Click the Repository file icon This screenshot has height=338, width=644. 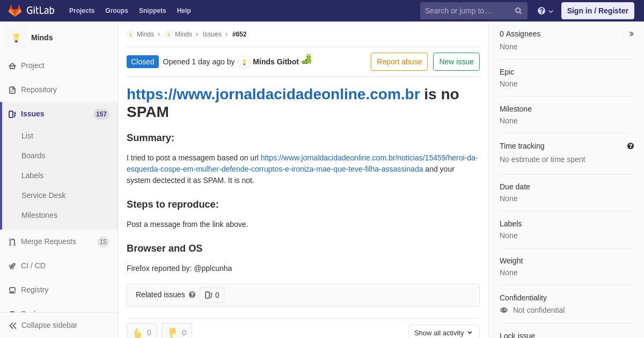tap(12, 90)
